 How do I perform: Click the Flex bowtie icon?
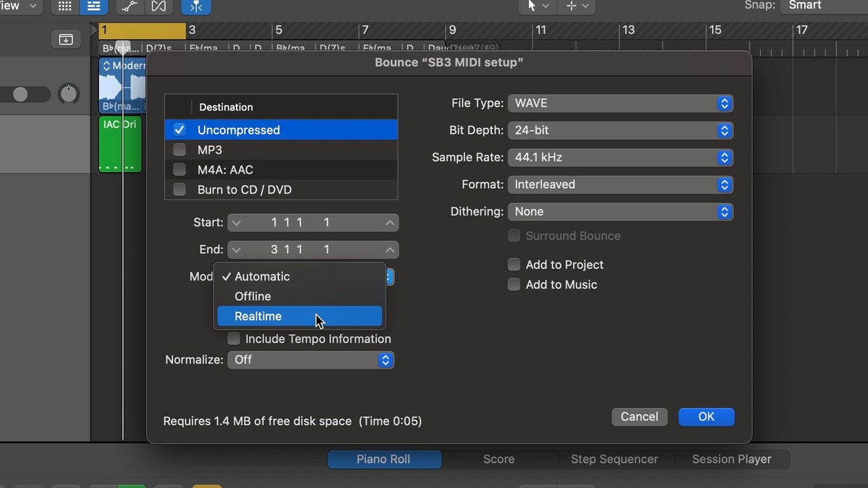(x=158, y=7)
